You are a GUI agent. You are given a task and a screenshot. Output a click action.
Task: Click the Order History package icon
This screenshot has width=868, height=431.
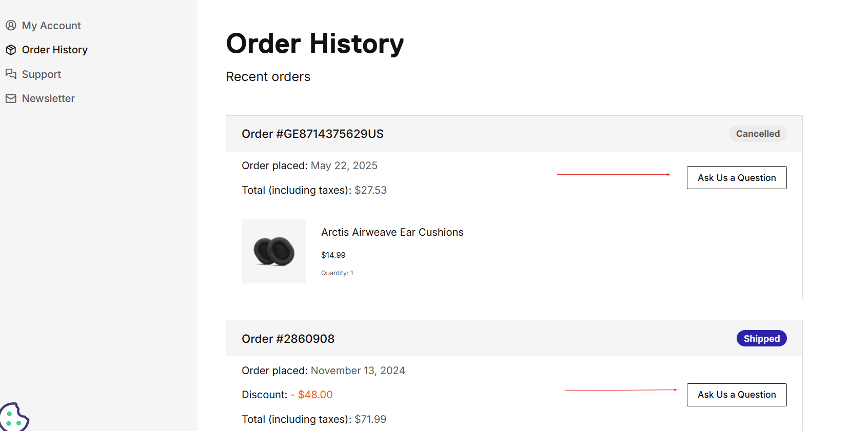(11, 50)
